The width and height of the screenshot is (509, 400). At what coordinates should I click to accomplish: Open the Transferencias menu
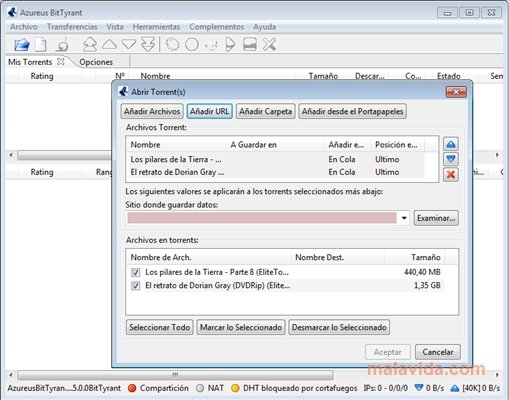[72, 27]
